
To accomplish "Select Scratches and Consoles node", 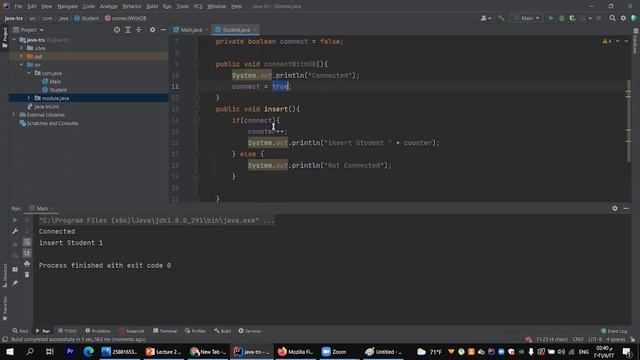I will [49, 123].
